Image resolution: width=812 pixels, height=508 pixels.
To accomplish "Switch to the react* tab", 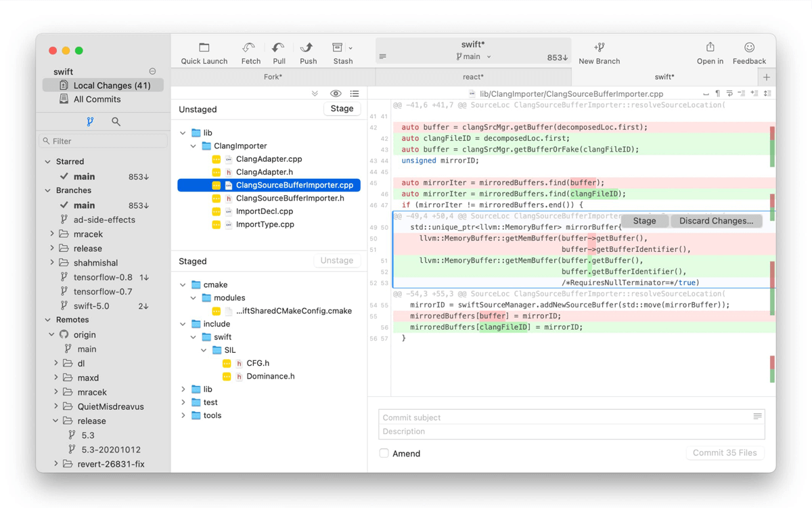I will click(473, 77).
